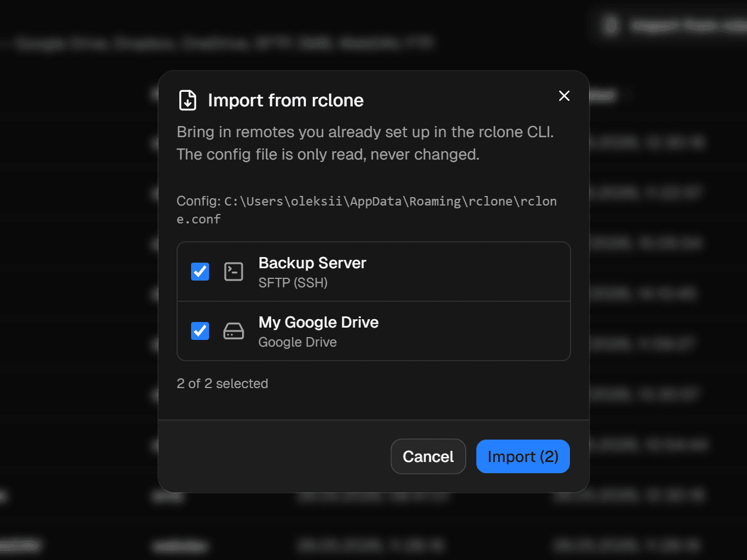Click the SFTP (SSH) type label
Image resolution: width=747 pixels, height=560 pixels.
point(293,283)
